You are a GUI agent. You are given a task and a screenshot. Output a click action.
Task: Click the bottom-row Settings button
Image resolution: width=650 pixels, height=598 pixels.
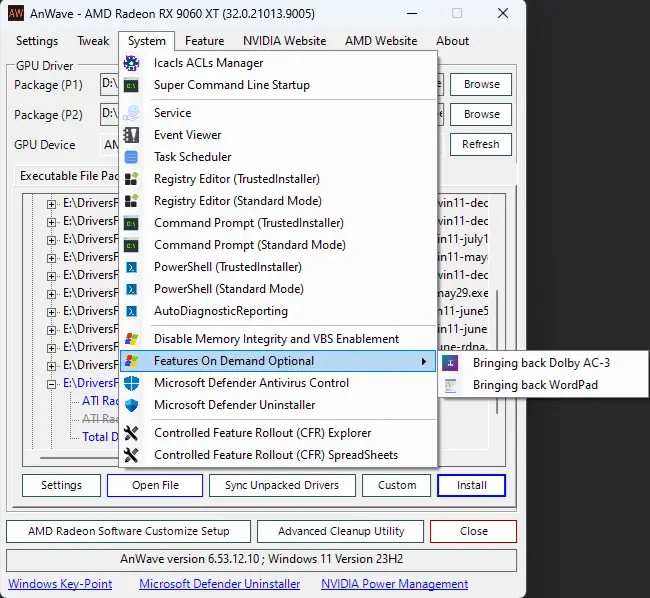click(61, 485)
